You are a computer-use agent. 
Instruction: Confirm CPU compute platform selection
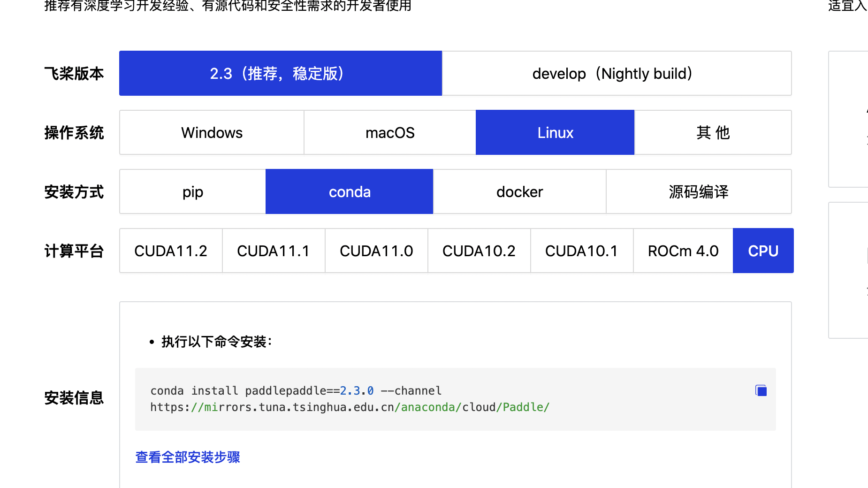point(763,251)
